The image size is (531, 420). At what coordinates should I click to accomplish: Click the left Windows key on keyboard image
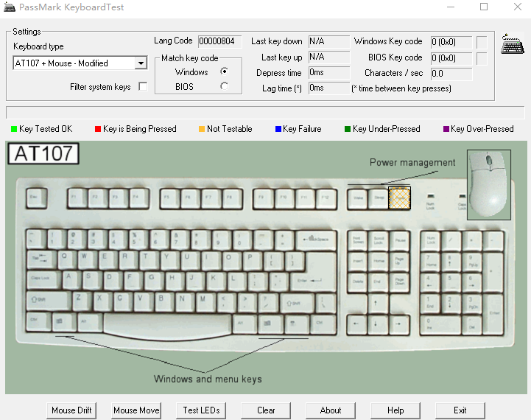coord(64,322)
